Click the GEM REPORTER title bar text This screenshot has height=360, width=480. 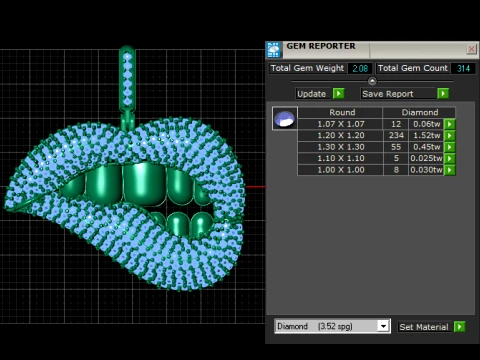pos(321,46)
